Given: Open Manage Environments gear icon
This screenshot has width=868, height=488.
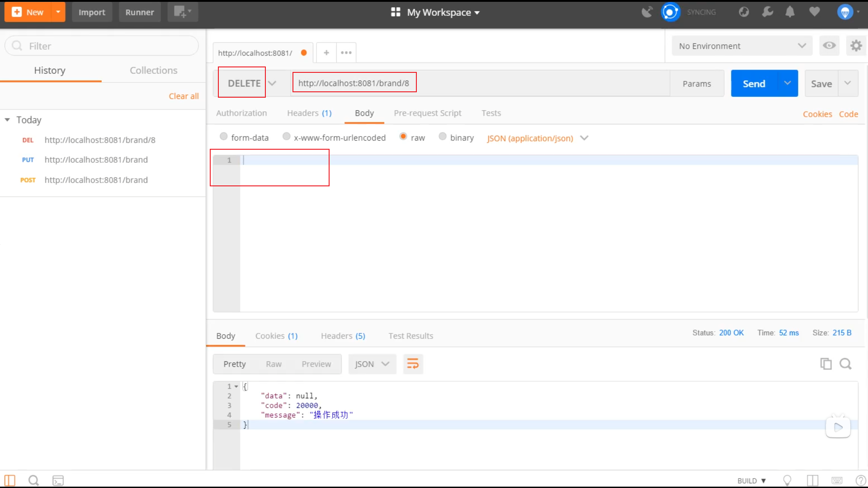Looking at the screenshot, I should tap(856, 46).
